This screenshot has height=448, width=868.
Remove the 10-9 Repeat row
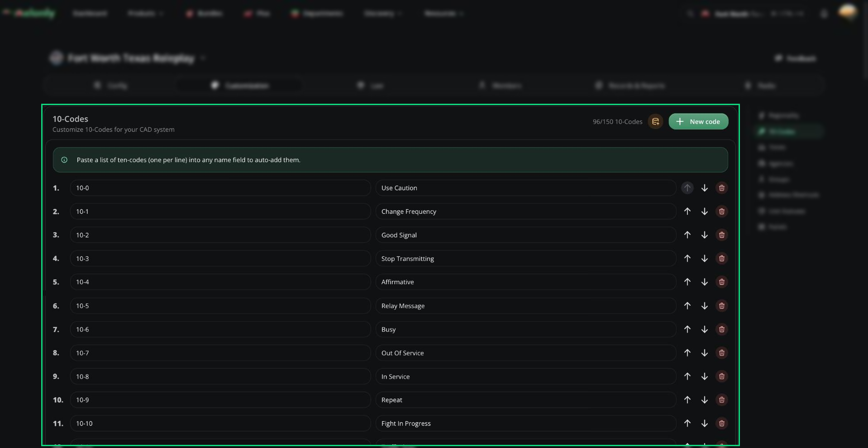coord(721,400)
